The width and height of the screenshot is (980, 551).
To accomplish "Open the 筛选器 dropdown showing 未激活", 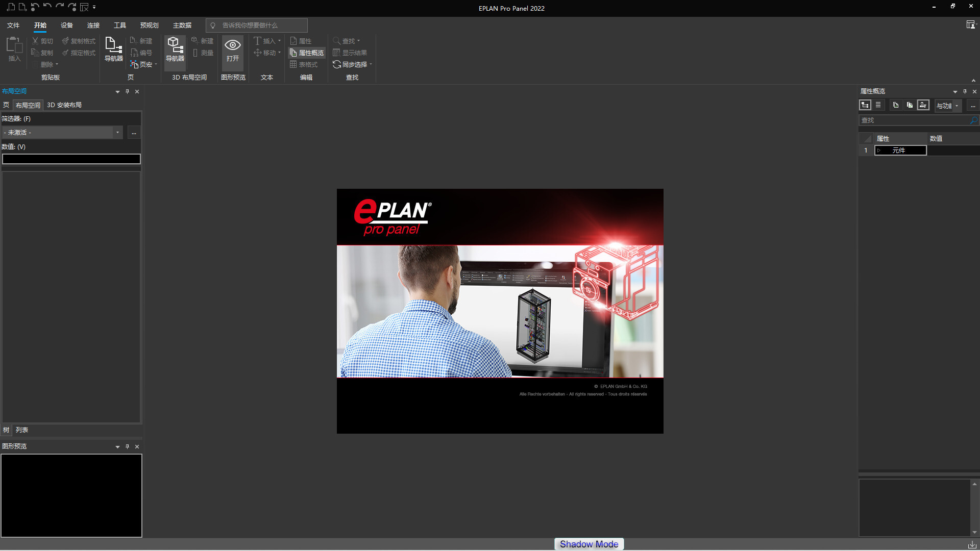I will pos(117,132).
